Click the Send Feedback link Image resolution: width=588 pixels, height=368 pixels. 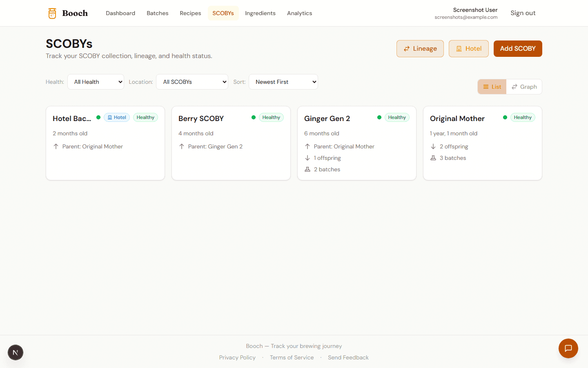click(x=348, y=357)
